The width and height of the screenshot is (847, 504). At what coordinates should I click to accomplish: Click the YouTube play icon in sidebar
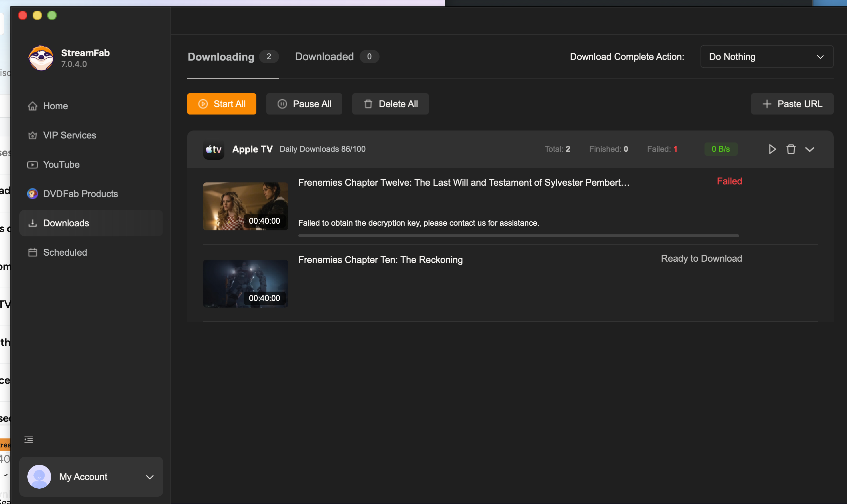(x=33, y=165)
